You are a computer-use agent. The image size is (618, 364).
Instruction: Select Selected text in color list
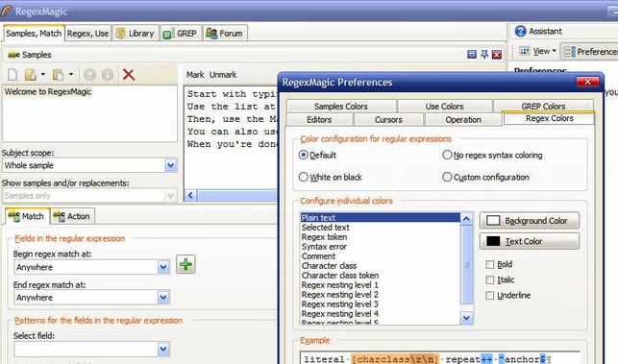tap(380, 228)
